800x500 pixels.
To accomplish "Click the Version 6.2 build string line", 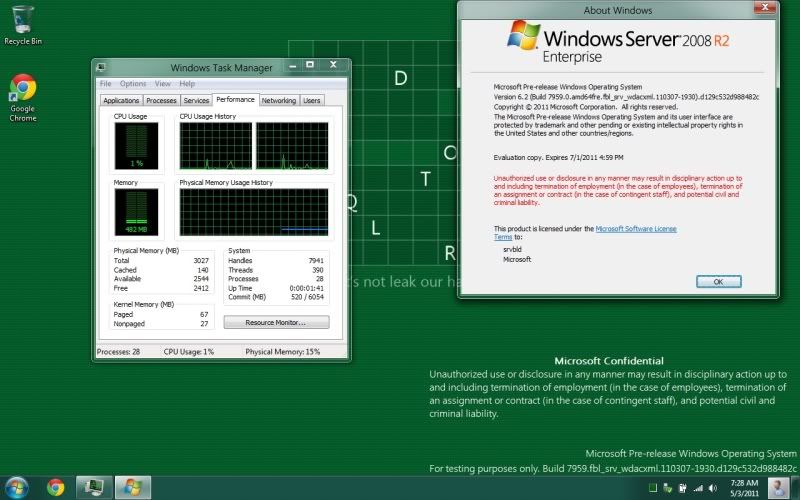I will click(x=626, y=97).
